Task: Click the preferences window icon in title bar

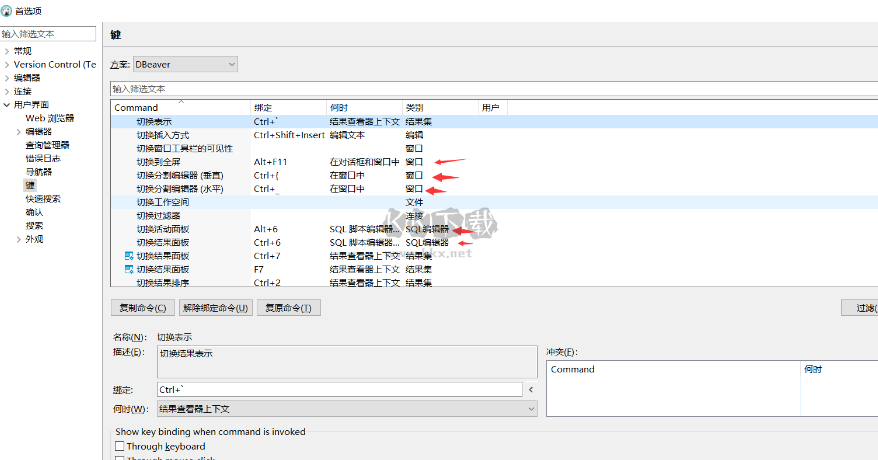Action: 7,11
